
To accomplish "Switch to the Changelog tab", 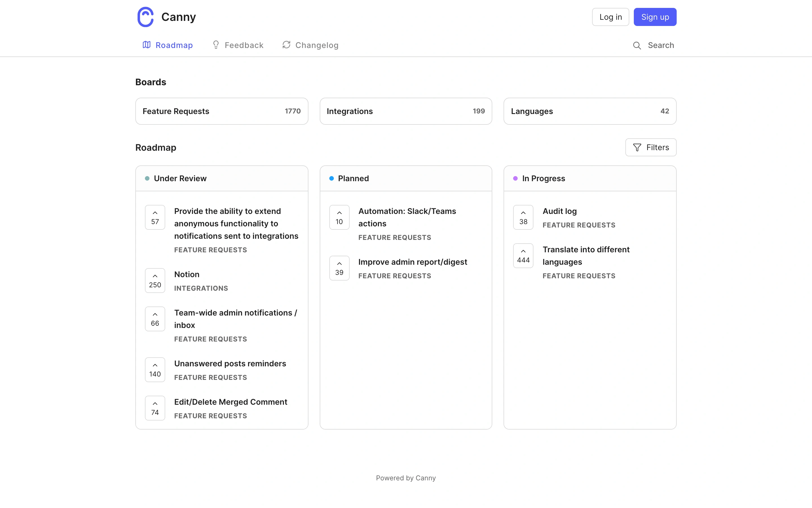I will [x=310, y=45].
